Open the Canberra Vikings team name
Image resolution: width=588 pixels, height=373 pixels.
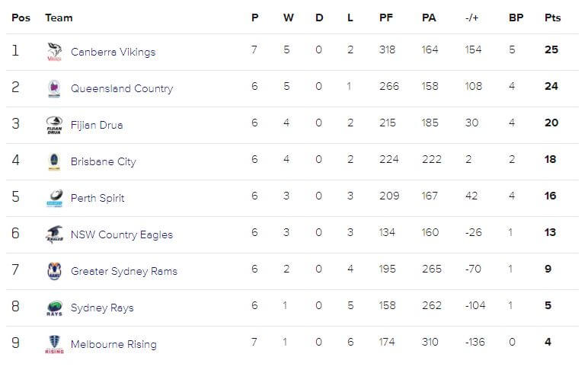click(x=113, y=52)
